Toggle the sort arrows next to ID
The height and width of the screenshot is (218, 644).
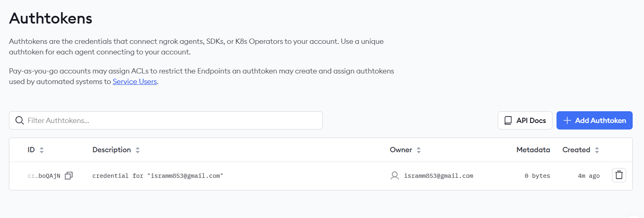pos(42,150)
